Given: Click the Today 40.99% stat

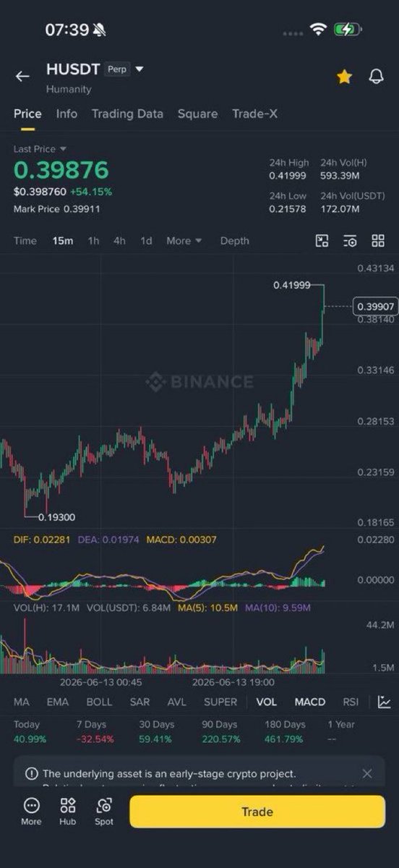Looking at the screenshot, I should [x=30, y=732].
